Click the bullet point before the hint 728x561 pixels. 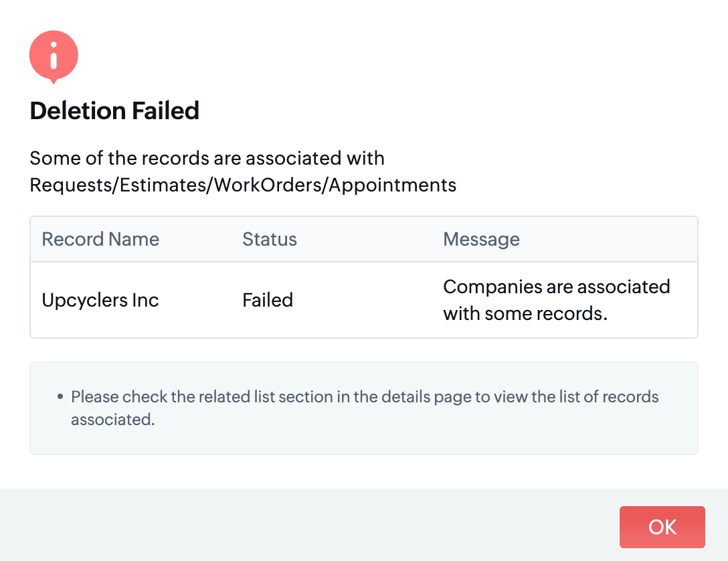pyautogui.click(x=60, y=397)
